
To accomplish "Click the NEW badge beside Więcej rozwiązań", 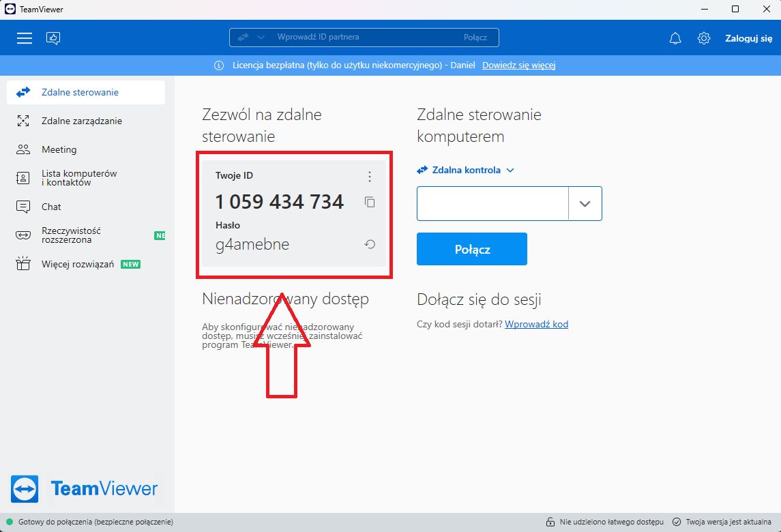I will click(x=130, y=264).
